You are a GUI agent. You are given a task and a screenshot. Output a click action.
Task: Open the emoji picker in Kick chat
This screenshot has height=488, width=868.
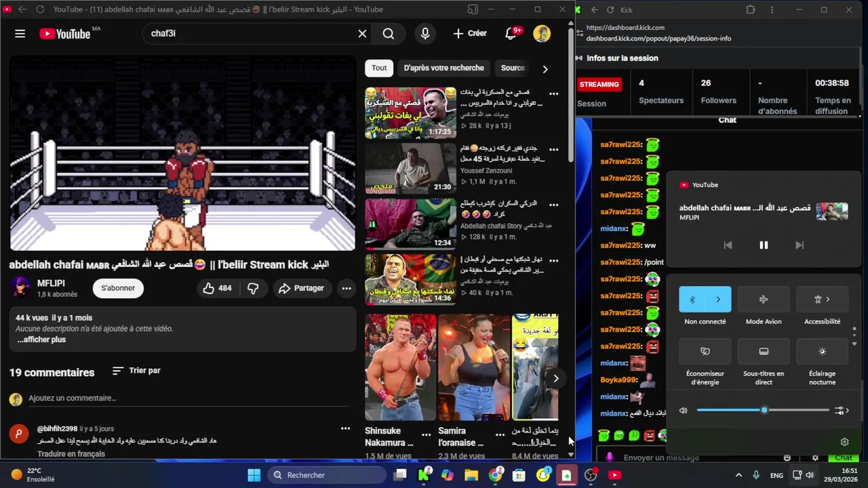(x=787, y=457)
